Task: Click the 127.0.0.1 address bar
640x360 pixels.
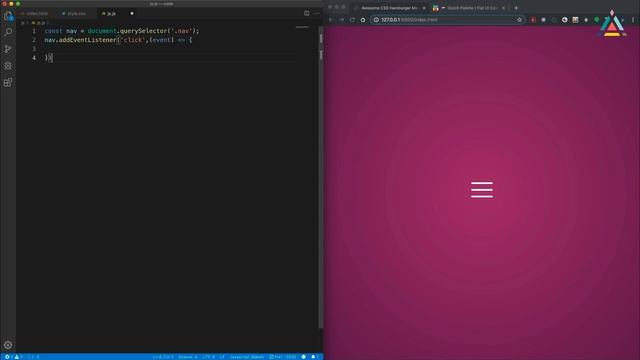Action: (x=447, y=20)
